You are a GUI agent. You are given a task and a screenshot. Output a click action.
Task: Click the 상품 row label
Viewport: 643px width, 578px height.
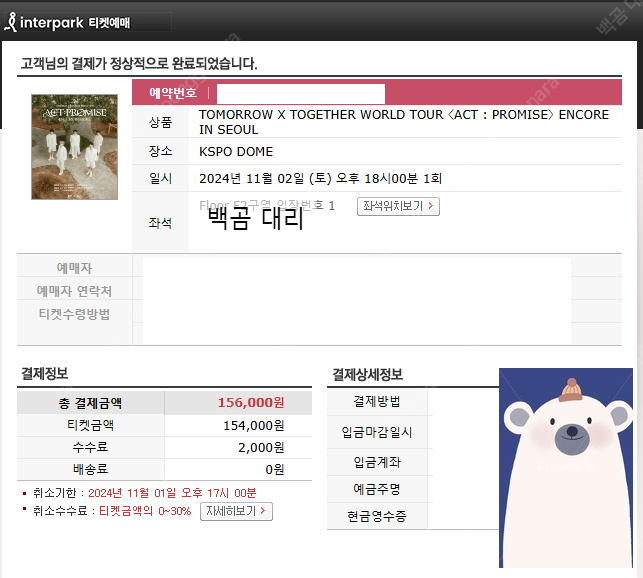click(x=160, y=122)
